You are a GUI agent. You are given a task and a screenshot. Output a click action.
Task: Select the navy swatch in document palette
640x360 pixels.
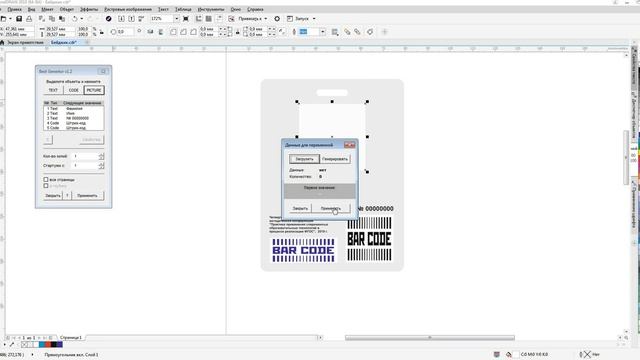pyautogui.click(x=60, y=344)
